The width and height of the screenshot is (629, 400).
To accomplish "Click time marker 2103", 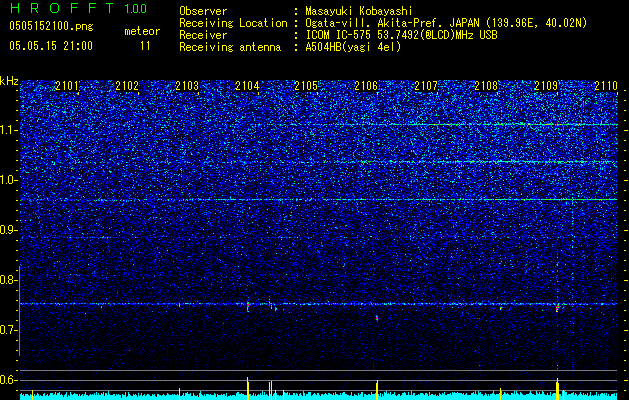I will tap(187, 85).
